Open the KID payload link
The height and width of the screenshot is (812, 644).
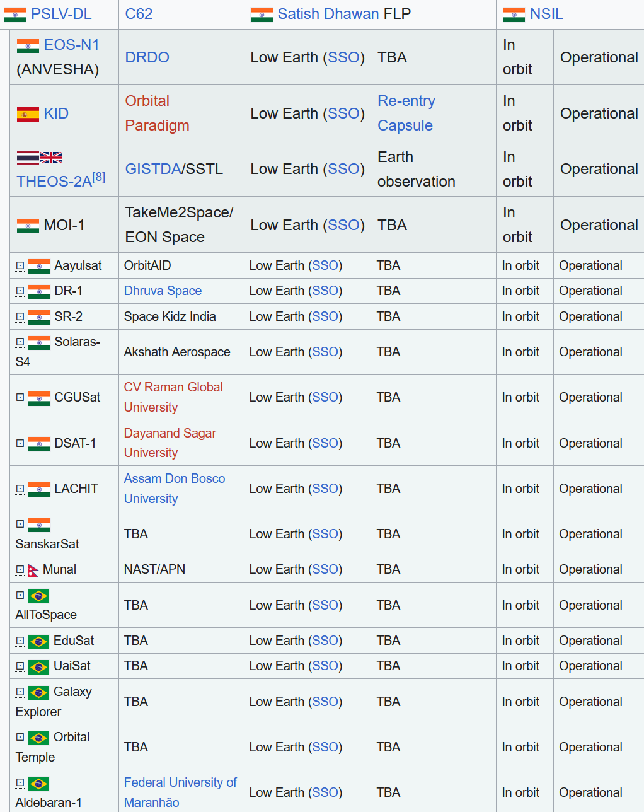click(x=56, y=113)
